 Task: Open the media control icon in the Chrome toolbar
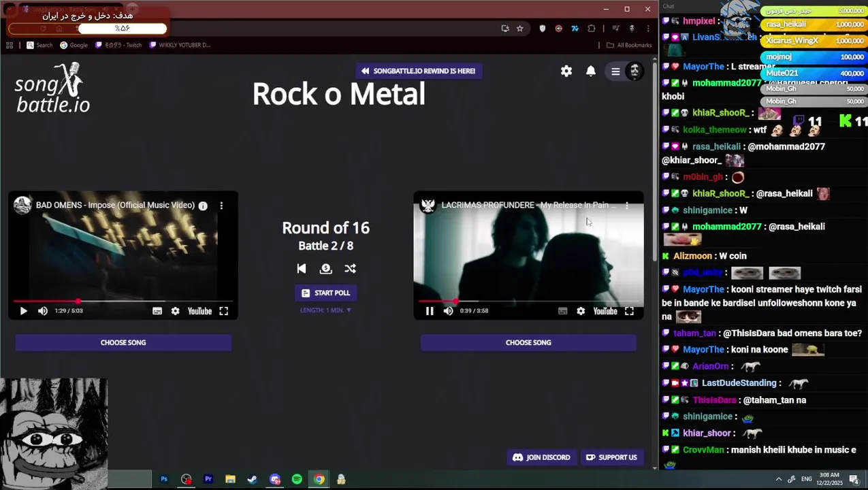(615, 29)
